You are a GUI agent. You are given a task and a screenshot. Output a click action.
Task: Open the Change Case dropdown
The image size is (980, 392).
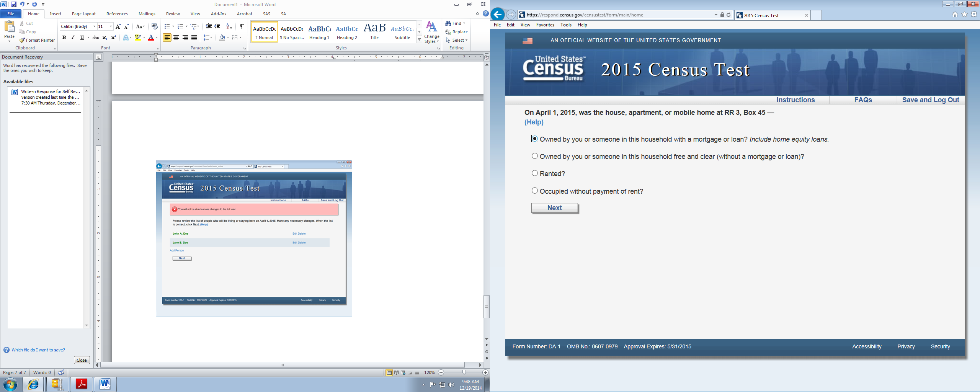tap(140, 26)
